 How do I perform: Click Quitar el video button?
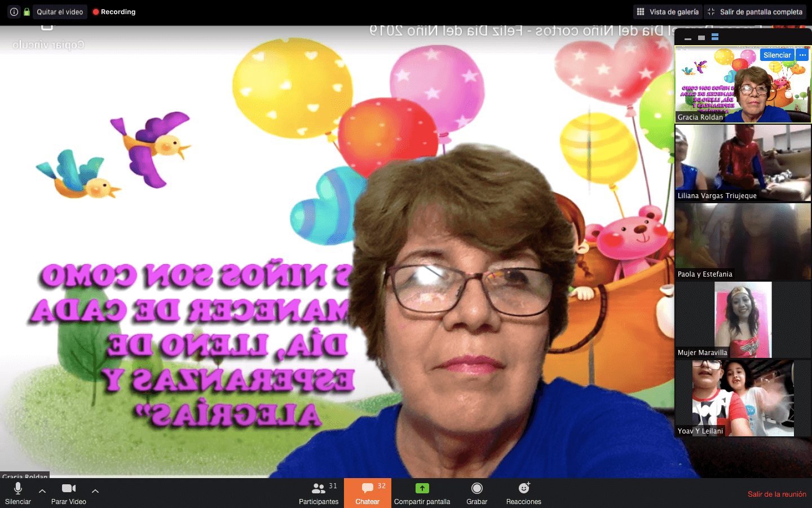pos(60,12)
